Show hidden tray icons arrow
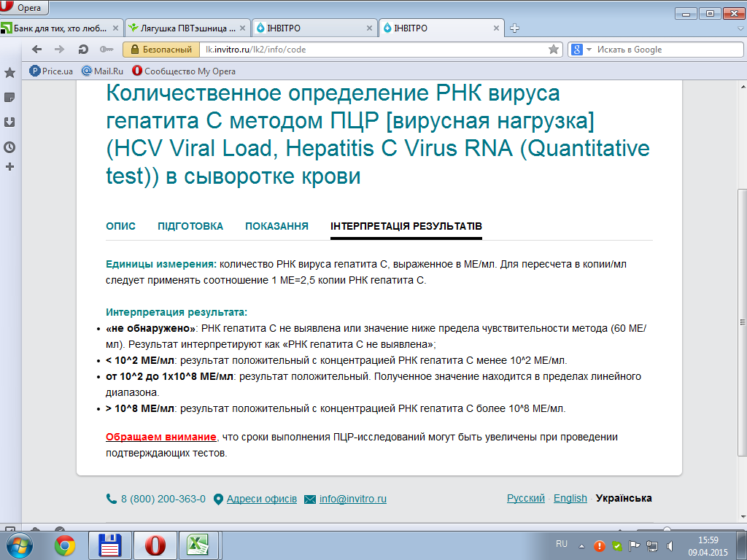Viewport: 747px width, 560px height. pyautogui.click(x=581, y=546)
